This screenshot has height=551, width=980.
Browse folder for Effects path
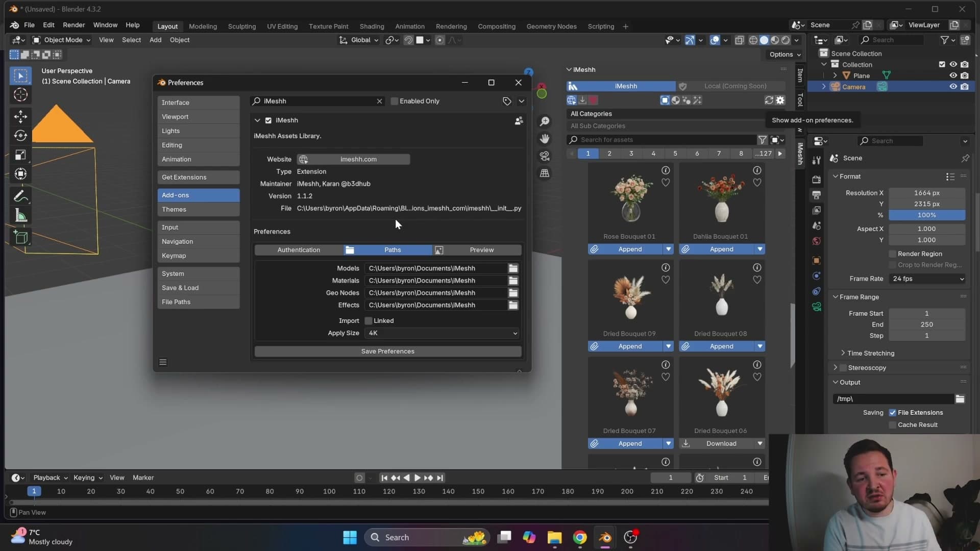pyautogui.click(x=513, y=305)
